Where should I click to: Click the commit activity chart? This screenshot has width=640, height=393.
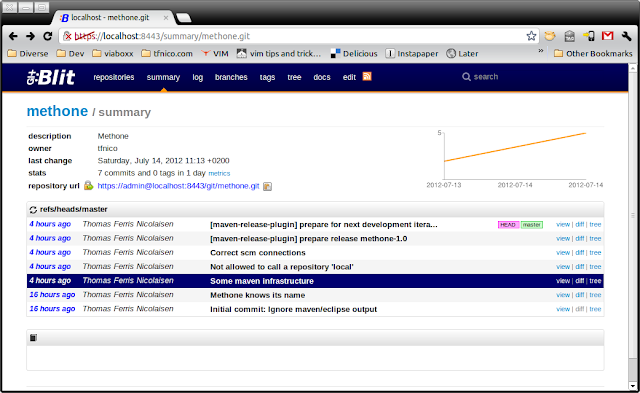[515, 158]
